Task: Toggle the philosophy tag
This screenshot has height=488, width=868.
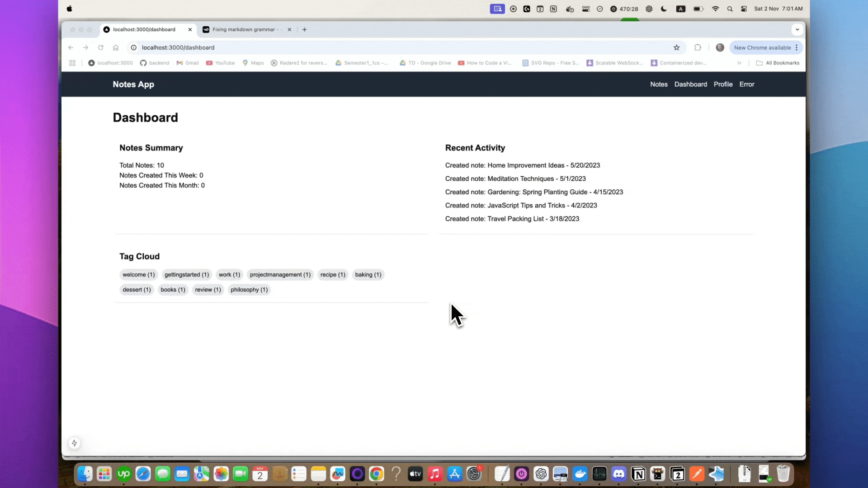Action: (x=249, y=290)
